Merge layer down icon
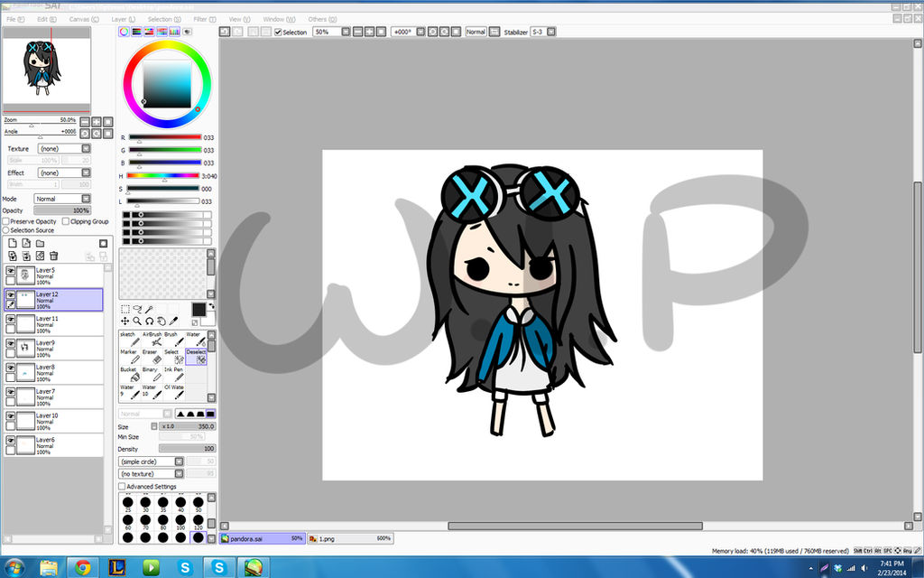Image resolution: width=924 pixels, height=578 pixels. pos(26,256)
